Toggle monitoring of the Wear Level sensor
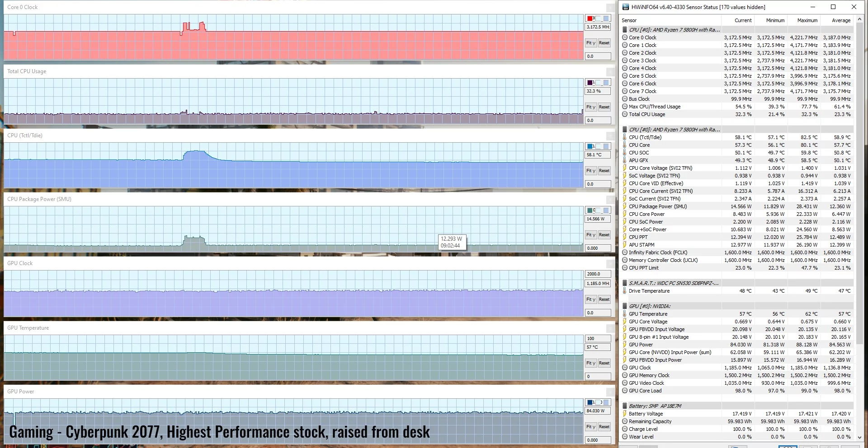The width and height of the screenshot is (868, 448). (x=625, y=437)
